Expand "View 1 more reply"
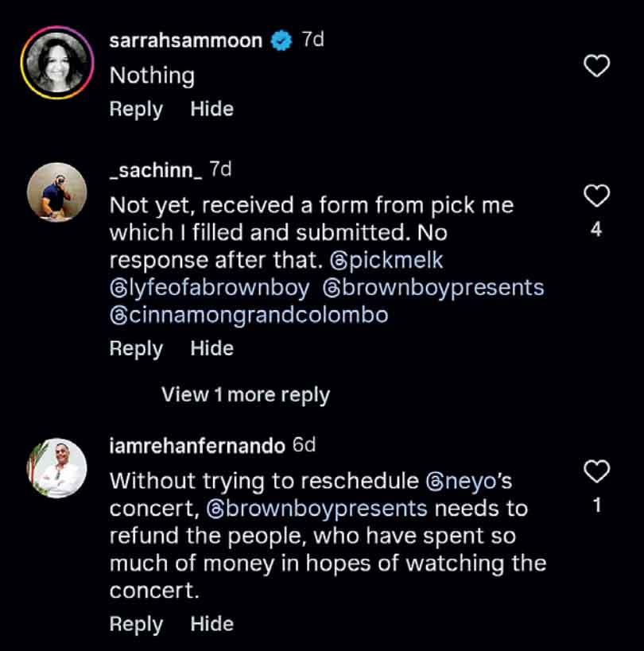 [x=245, y=394]
